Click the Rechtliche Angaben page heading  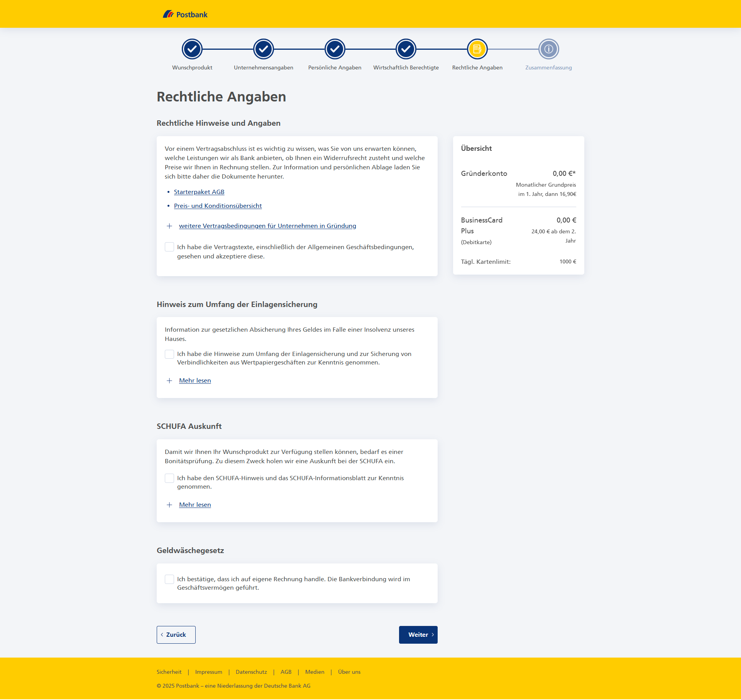[221, 97]
